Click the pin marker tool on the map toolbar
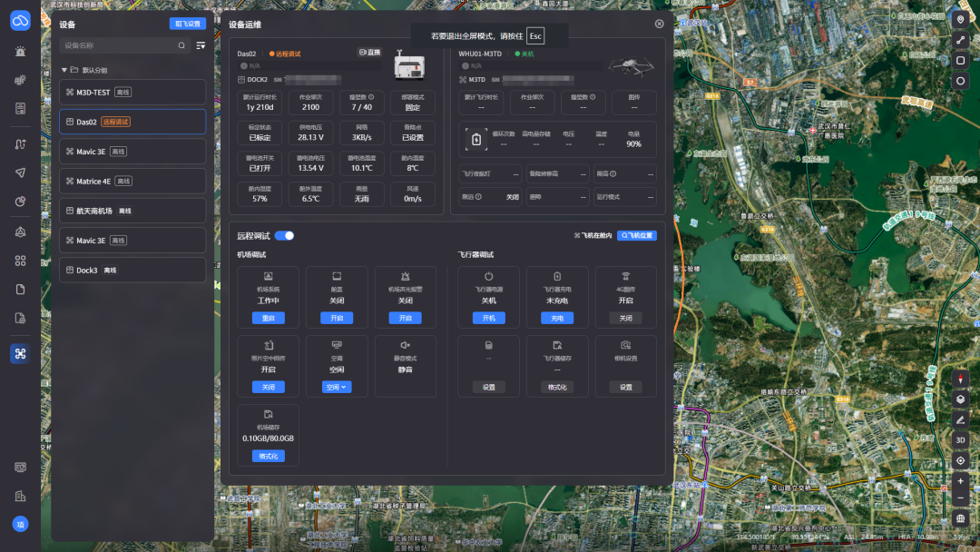Image resolution: width=980 pixels, height=552 pixels. coord(961,20)
